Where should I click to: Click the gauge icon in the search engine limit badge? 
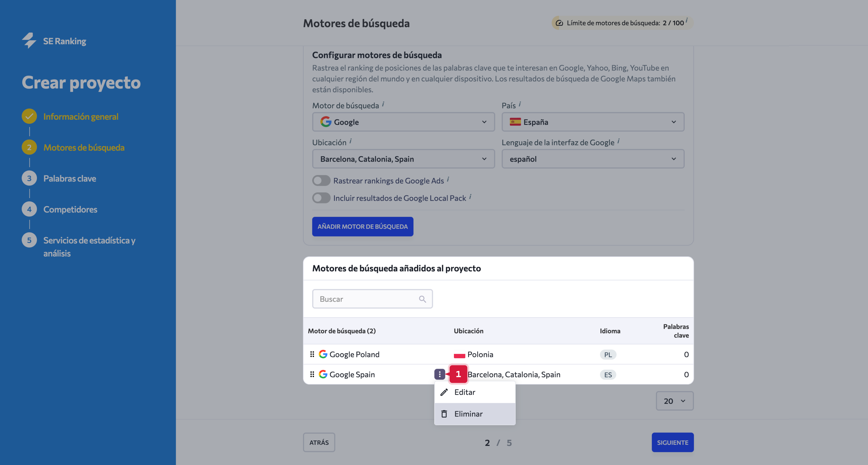559,23
